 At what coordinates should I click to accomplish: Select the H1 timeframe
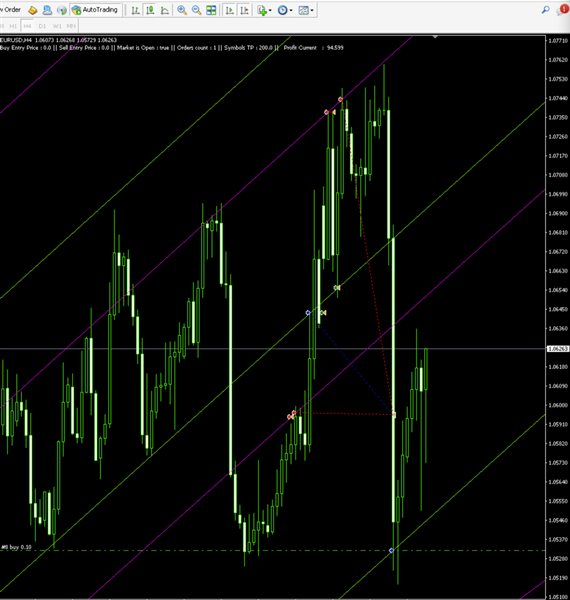13,26
